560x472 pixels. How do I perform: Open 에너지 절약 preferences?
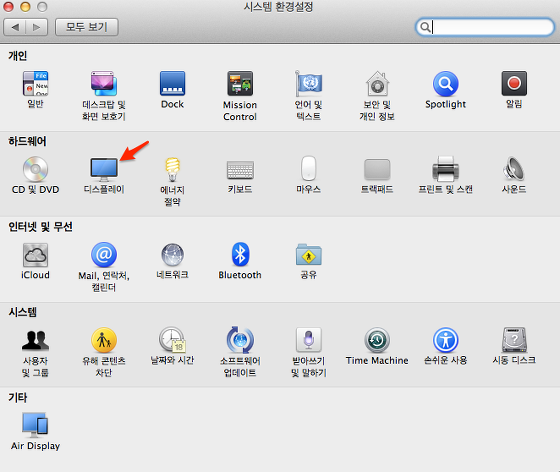172,169
